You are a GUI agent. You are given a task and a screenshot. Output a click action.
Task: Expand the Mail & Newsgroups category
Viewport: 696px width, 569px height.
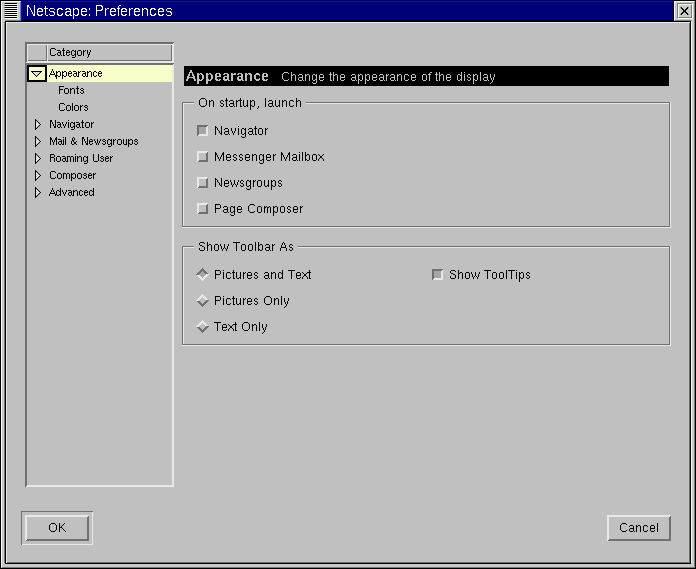click(38, 142)
